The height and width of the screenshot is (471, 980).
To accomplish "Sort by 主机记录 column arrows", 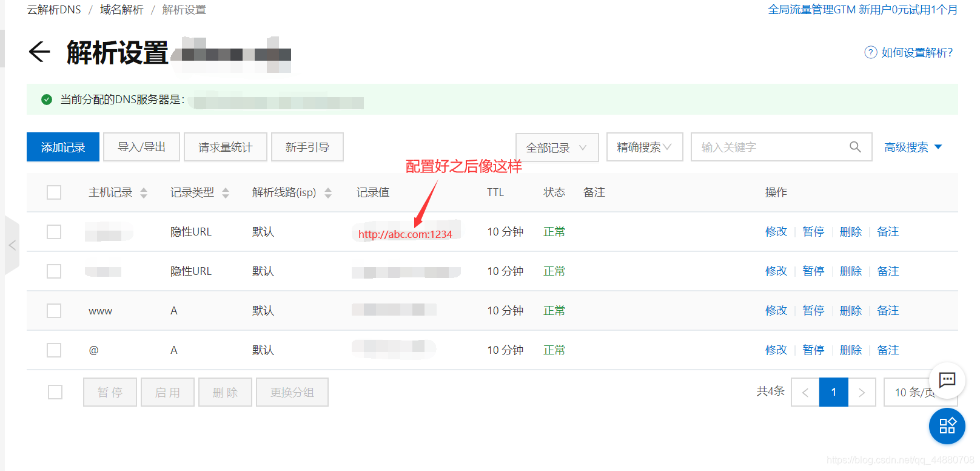I will 144,193.
